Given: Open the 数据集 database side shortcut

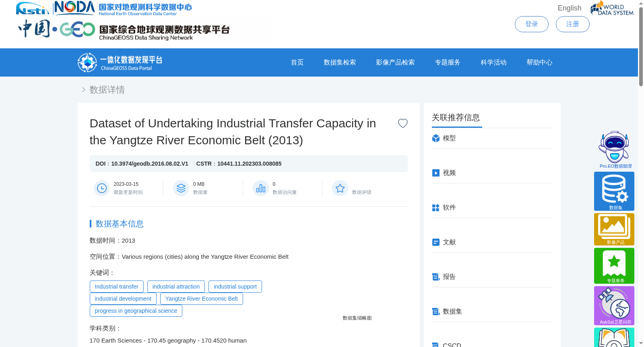Looking at the screenshot, I should pyautogui.click(x=614, y=191).
